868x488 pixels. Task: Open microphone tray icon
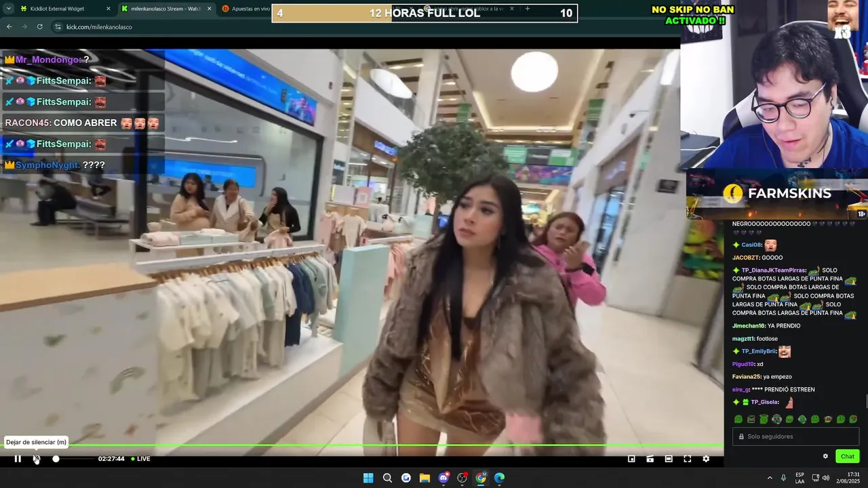coord(784,478)
